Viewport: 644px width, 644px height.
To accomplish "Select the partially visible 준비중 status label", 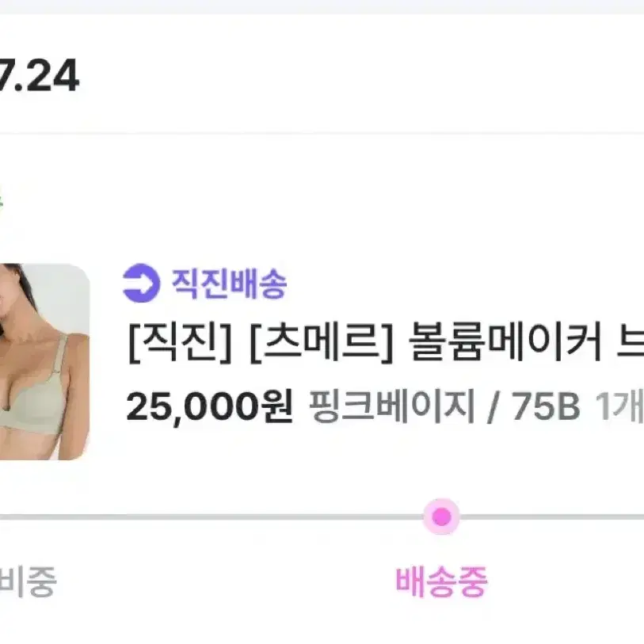I will pos(27,581).
